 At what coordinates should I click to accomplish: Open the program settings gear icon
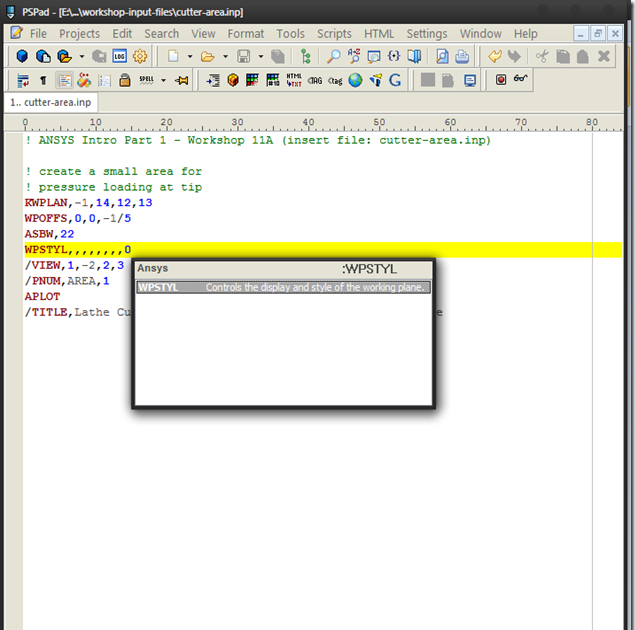(x=140, y=57)
